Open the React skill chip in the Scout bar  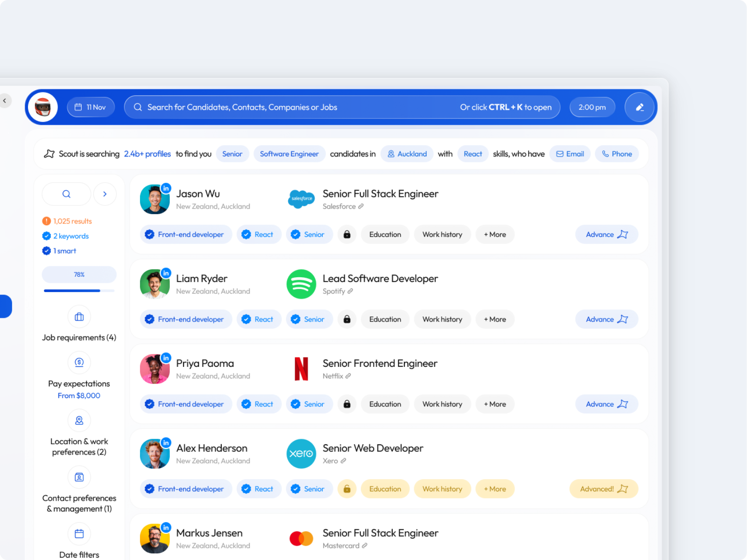tap(472, 154)
